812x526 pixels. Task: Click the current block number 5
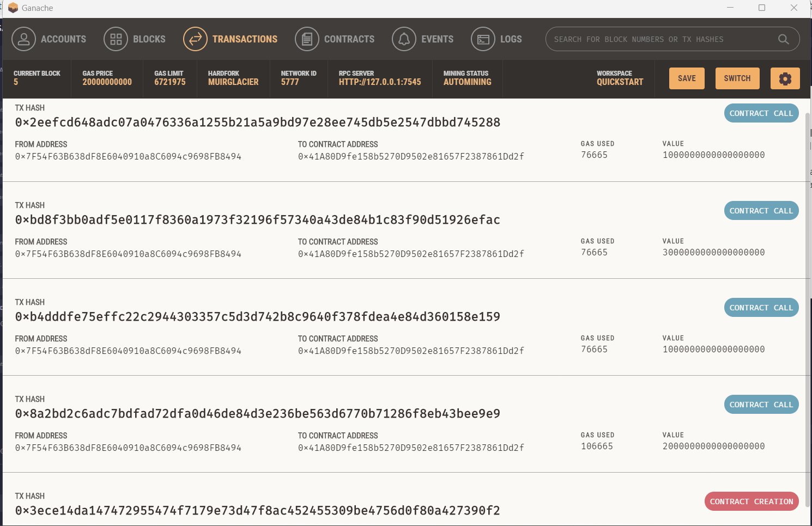tap(16, 82)
